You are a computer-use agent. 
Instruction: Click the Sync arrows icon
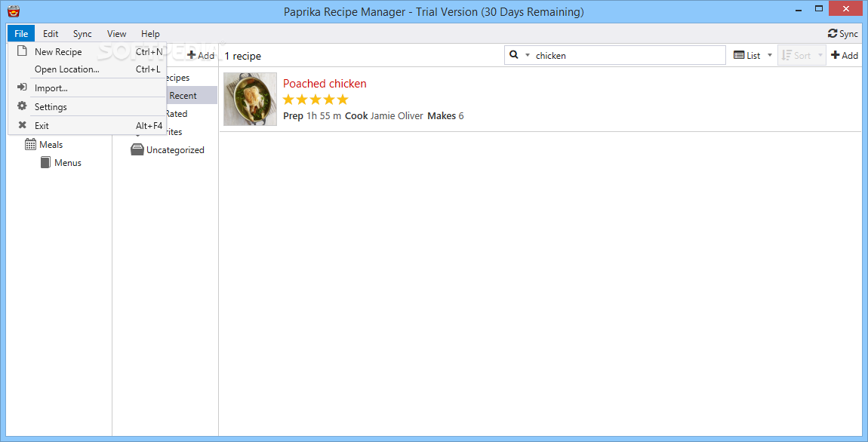pos(832,34)
